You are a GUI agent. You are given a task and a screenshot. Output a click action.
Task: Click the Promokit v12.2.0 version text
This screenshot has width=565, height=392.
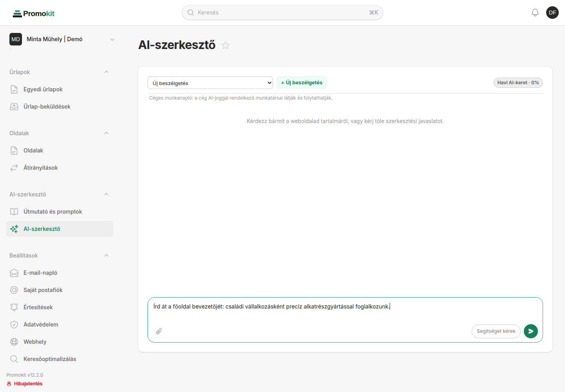(25, 375)
